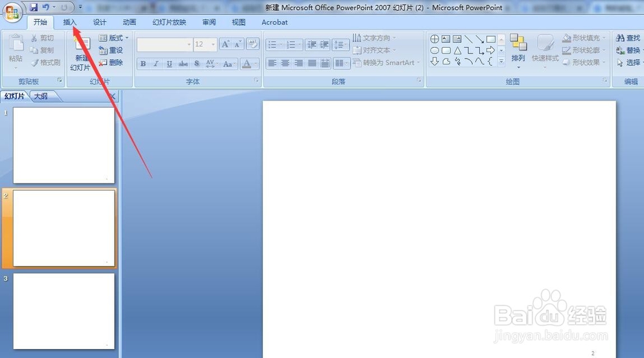The width and height of the screenshot is (644, 358).
Task: Toggle bold formatting
Action: [x=143, y=64]
